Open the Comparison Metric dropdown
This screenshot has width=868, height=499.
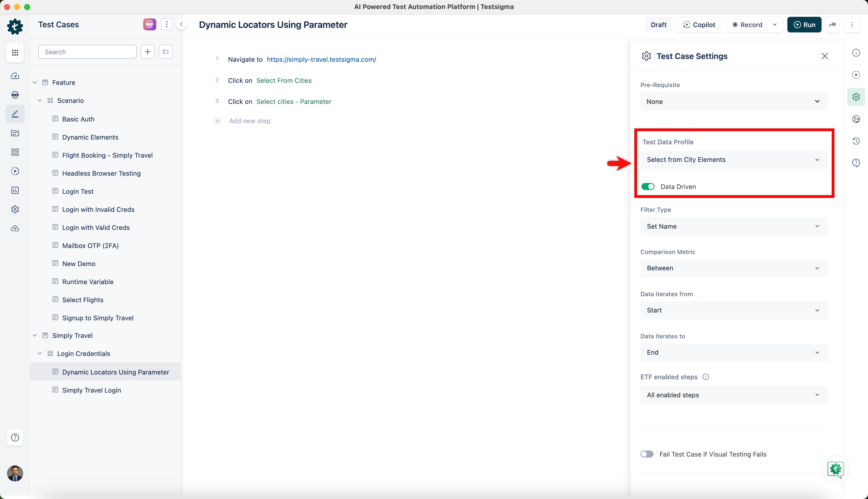point(734,268)
